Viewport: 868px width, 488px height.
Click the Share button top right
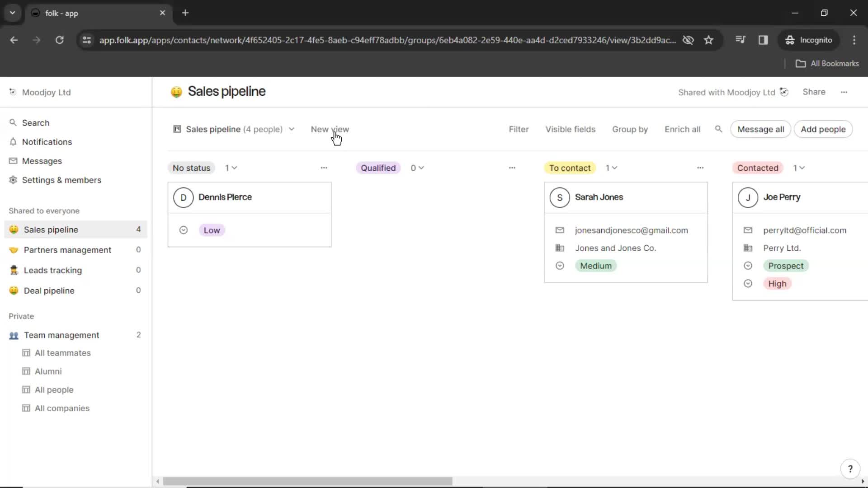coord(814,92)
